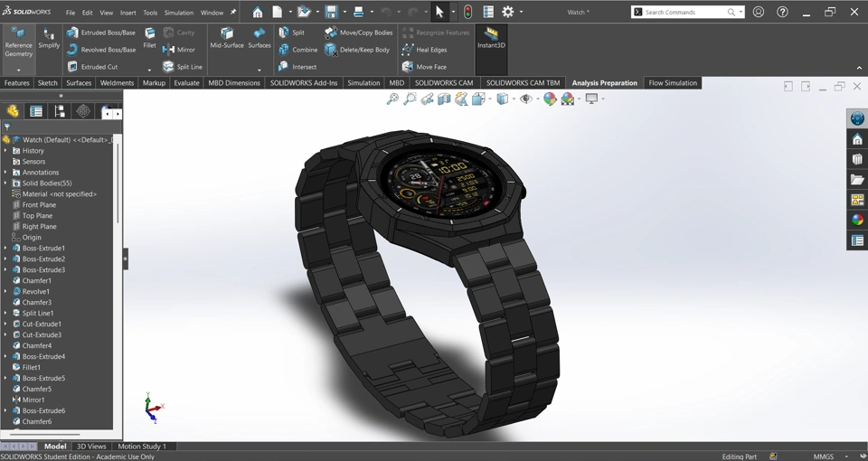
Task: Switch to the Weldments tab
Action: [x=117, y=83]
